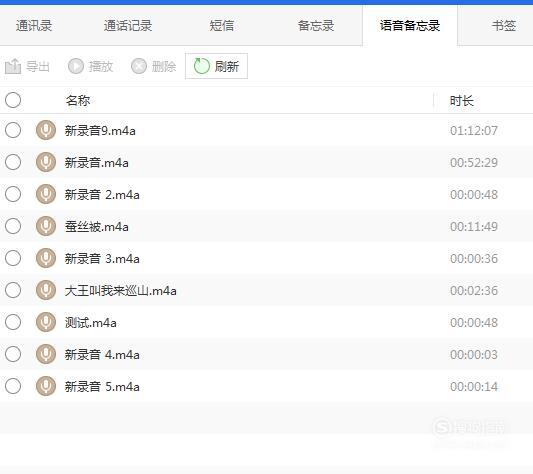The height and width of the screenshot is (474, 533).
Task: Click the export (导出) icon
Action: click(13, 66)
